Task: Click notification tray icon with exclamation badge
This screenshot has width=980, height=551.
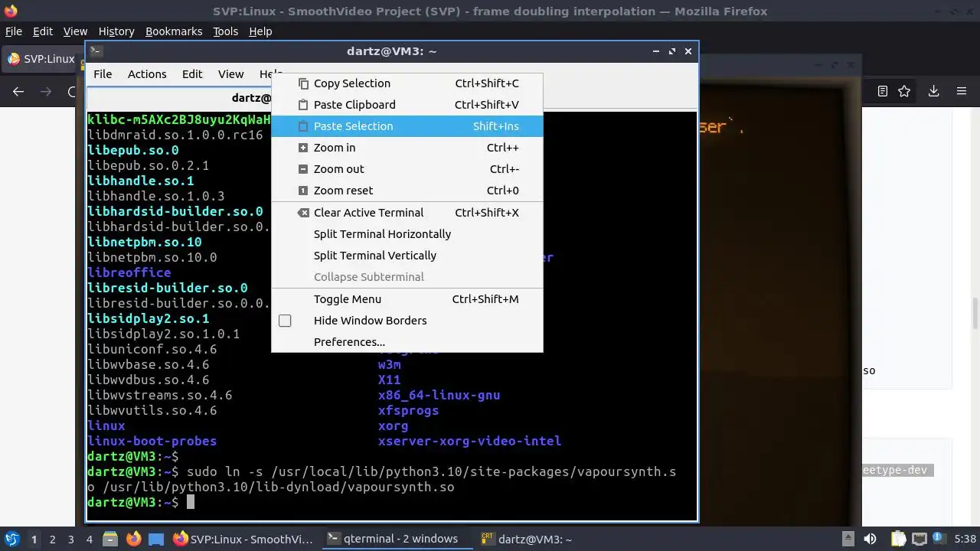Action: coord(939,539)
